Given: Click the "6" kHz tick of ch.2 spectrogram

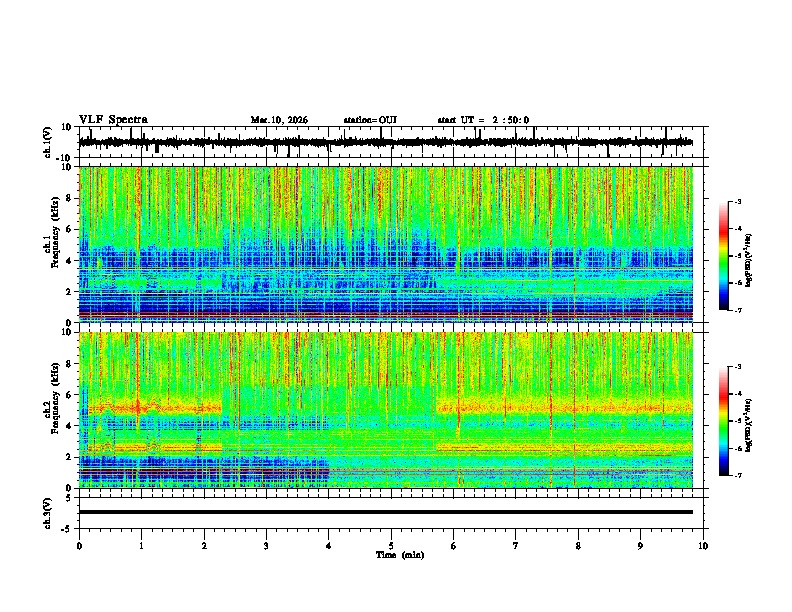Looking at the screenshot, I should (69, 394).
